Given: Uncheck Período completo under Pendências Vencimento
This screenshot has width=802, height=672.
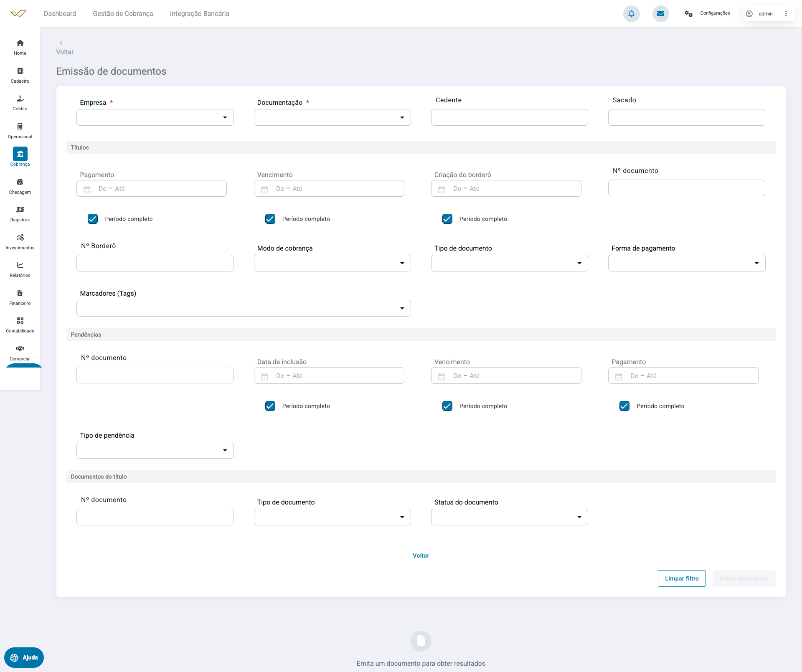Looking at the screenshot, I should pos(447,406).
